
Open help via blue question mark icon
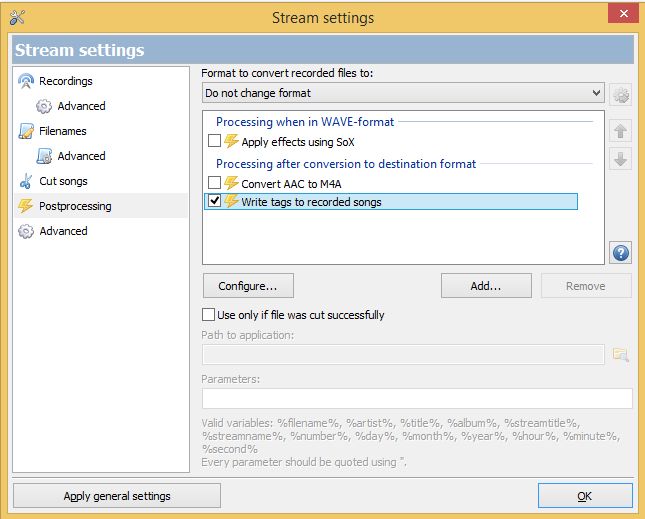(x=620, y=253)
